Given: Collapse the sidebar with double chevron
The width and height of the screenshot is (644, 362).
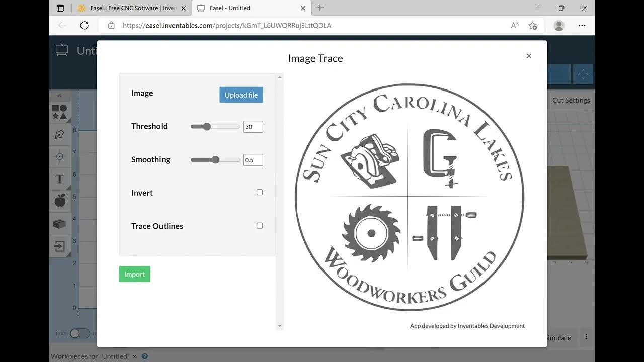Looking at the screenshot, I should 59,95.
